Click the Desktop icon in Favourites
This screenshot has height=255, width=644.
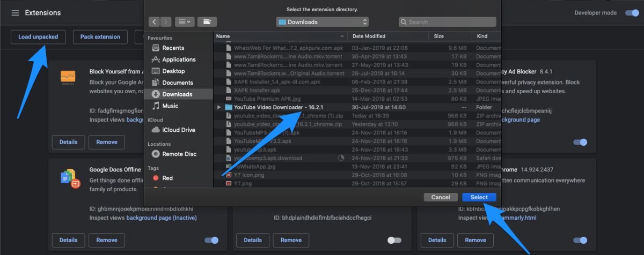(x=156, y=71)
